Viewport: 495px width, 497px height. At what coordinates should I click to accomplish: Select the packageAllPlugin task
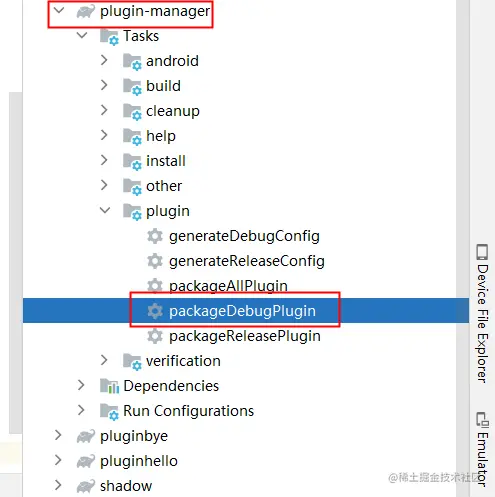(x=228, y=286)
